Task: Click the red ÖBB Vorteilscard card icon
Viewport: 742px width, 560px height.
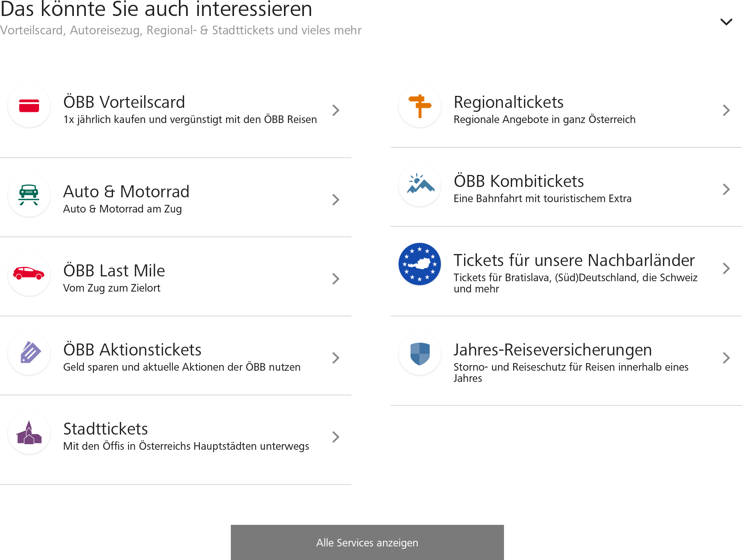Action: [29, 106]
